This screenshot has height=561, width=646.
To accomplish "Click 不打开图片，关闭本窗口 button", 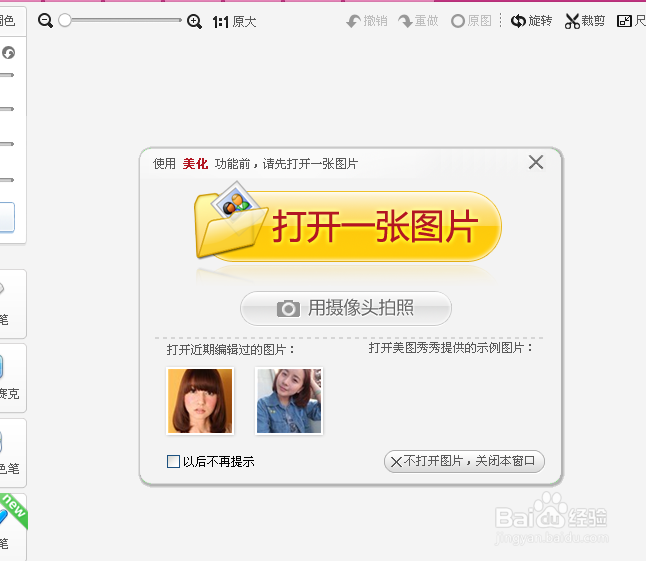I will 464,461.
